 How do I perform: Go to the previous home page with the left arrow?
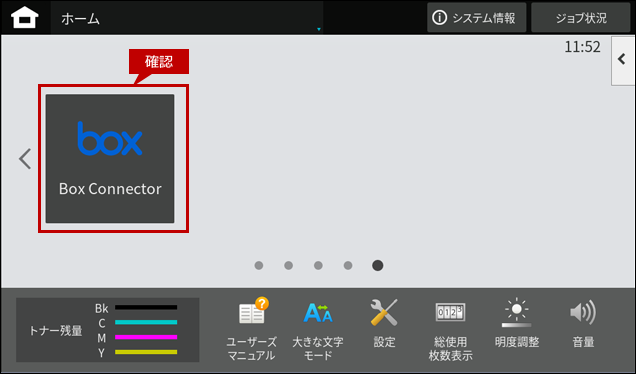[x=25, y=159]
